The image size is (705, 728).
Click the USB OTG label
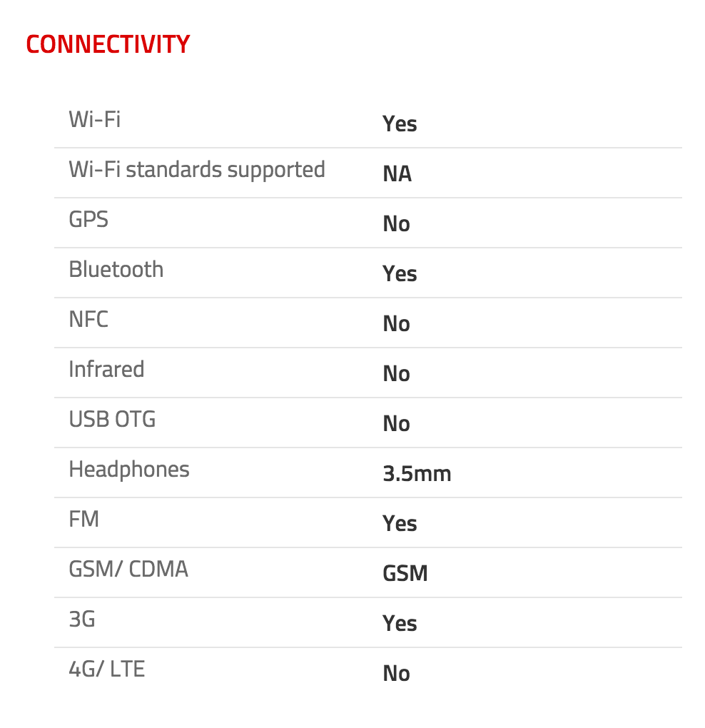pyautogui.click(x=112, y=419)
